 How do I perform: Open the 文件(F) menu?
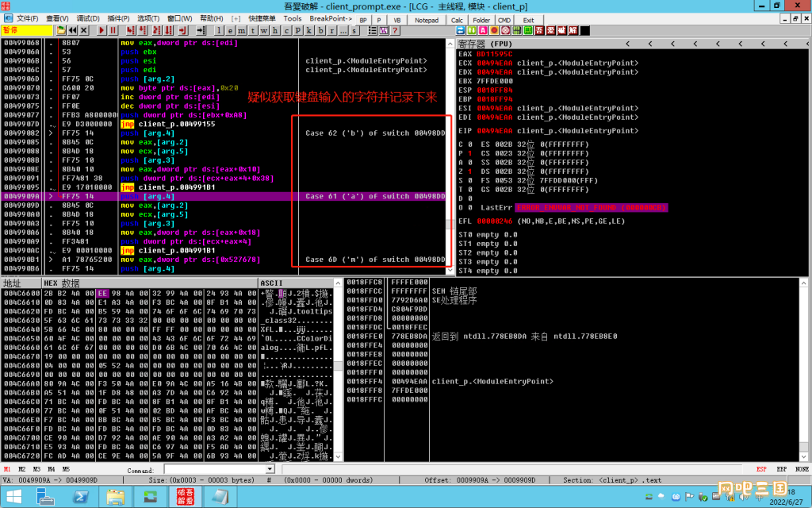28,19
